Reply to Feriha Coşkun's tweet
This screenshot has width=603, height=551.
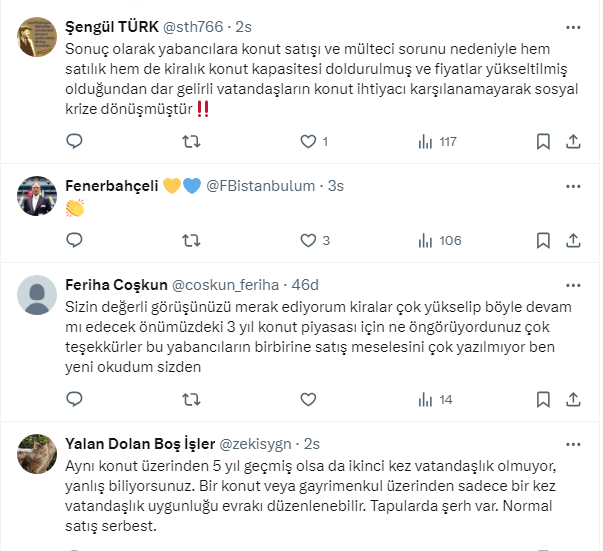point(74,399)
